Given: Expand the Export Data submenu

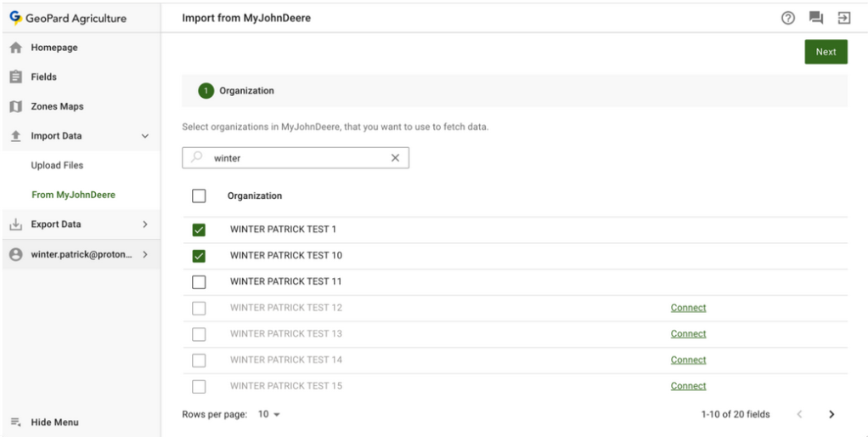Looking at the screenshot, I should (144, 224).
